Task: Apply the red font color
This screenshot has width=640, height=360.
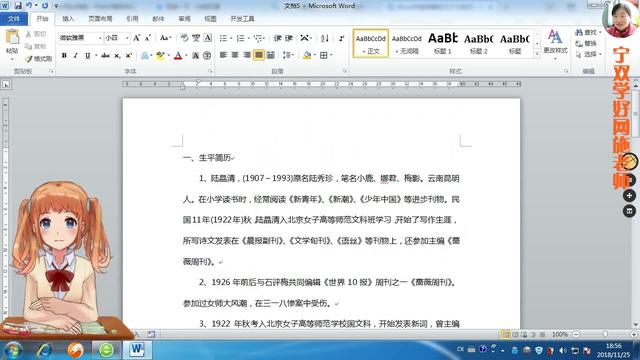Action: pyautogui.click(x=178, y=56)
